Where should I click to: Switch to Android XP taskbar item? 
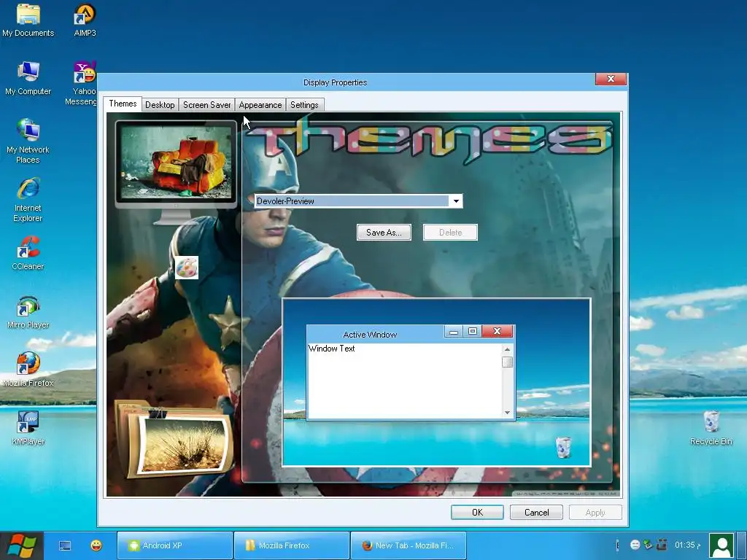[175, 545]
